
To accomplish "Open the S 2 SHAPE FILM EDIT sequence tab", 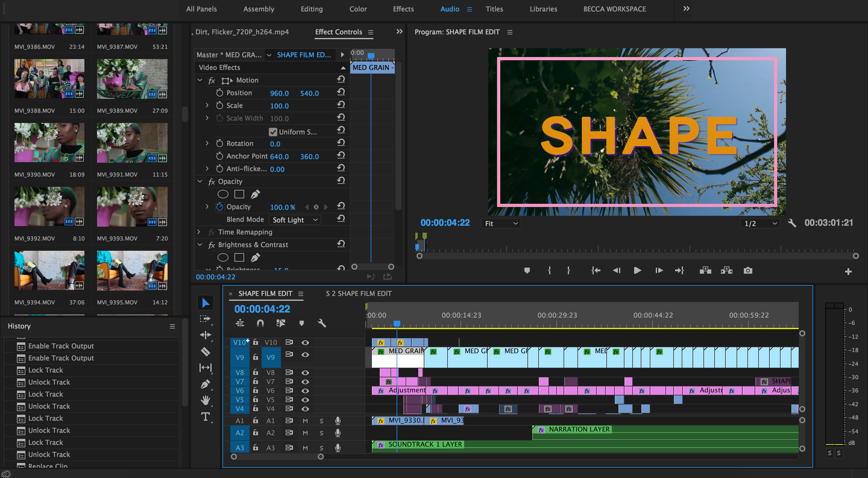I will pos(359,294).
